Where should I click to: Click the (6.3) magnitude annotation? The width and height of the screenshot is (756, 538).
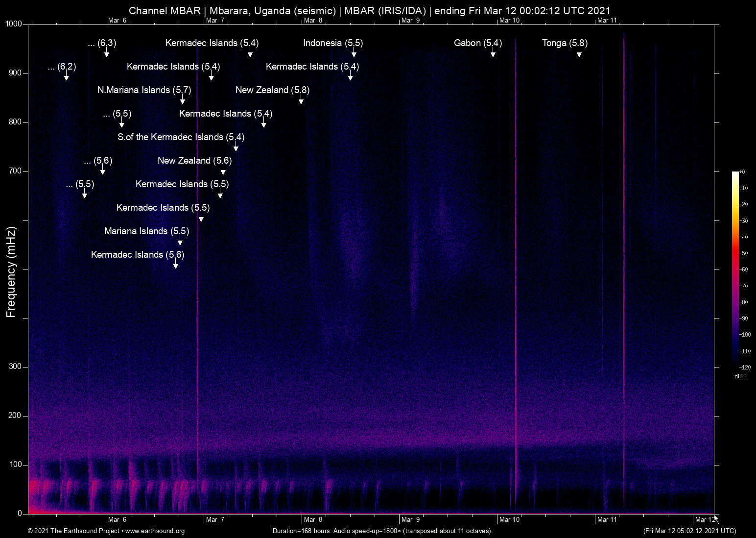pos(103,43)
